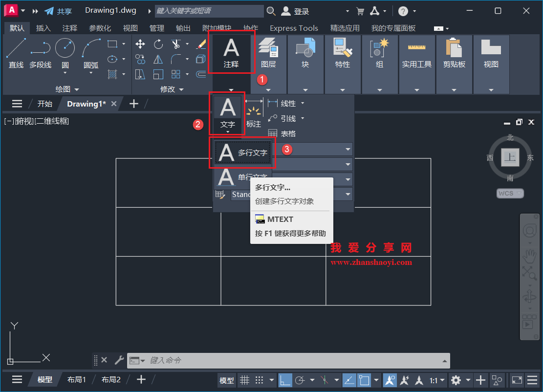Click the Move tool in the Modify panel
This screenshot has height=392, width=543.
coord(140,44)
